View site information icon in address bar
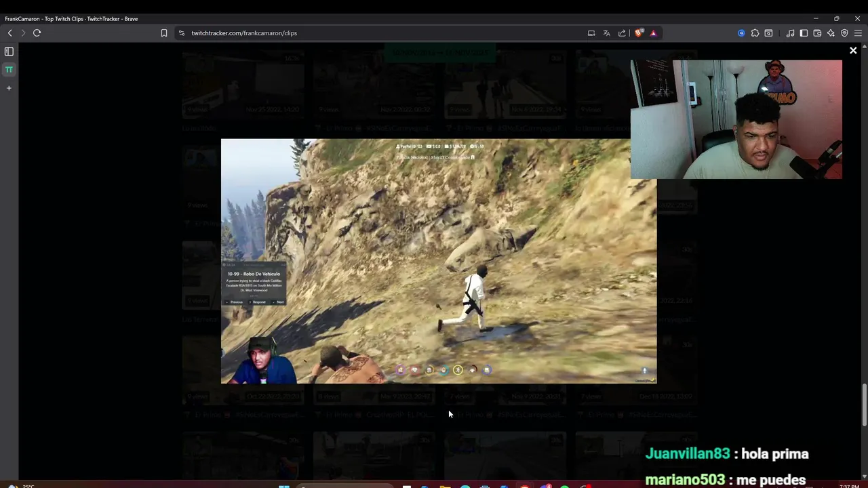Screen dimensions: 868x488 coord(181,33)
